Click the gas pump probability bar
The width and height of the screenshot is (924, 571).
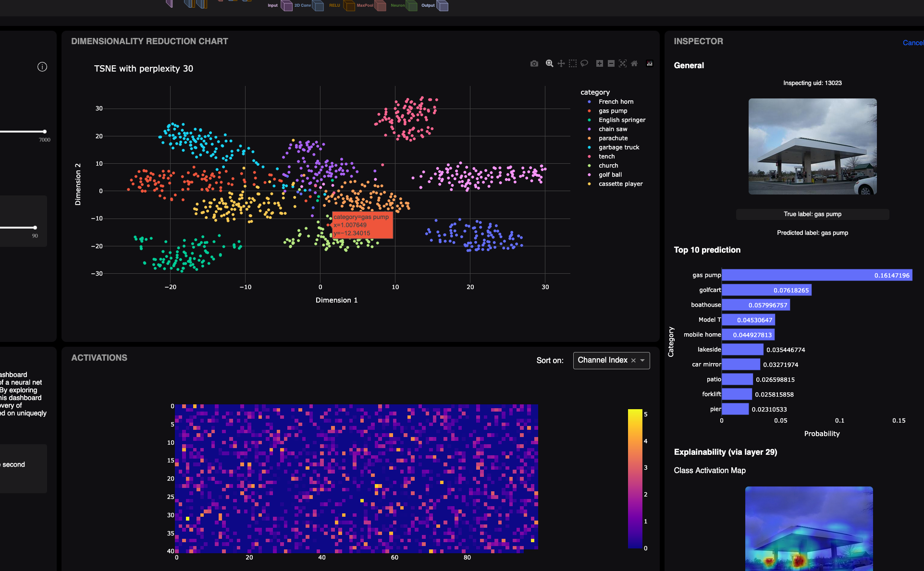click(816, 275)
